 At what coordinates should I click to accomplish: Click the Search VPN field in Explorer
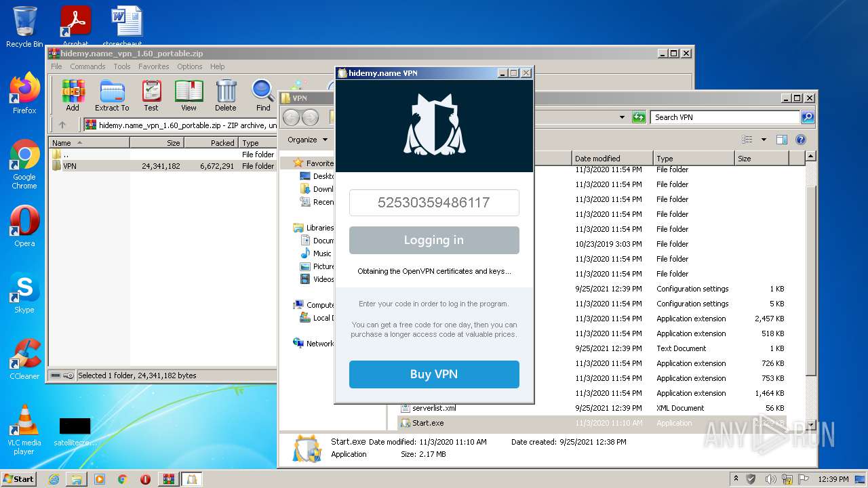click(725, 117)
